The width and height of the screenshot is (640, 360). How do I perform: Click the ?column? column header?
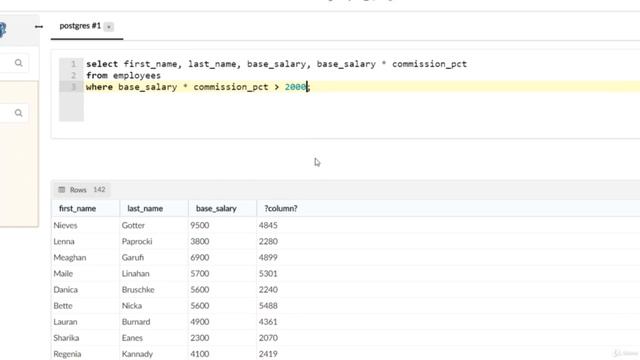point(281,209)
